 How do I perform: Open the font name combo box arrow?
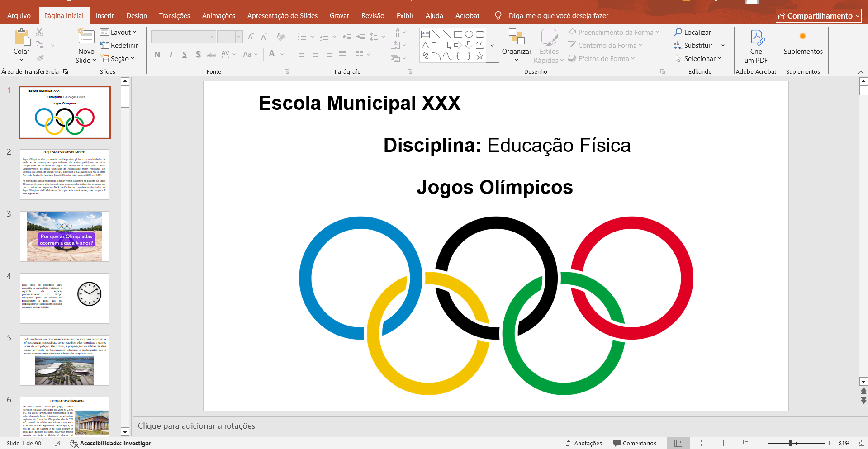(212, 37)
